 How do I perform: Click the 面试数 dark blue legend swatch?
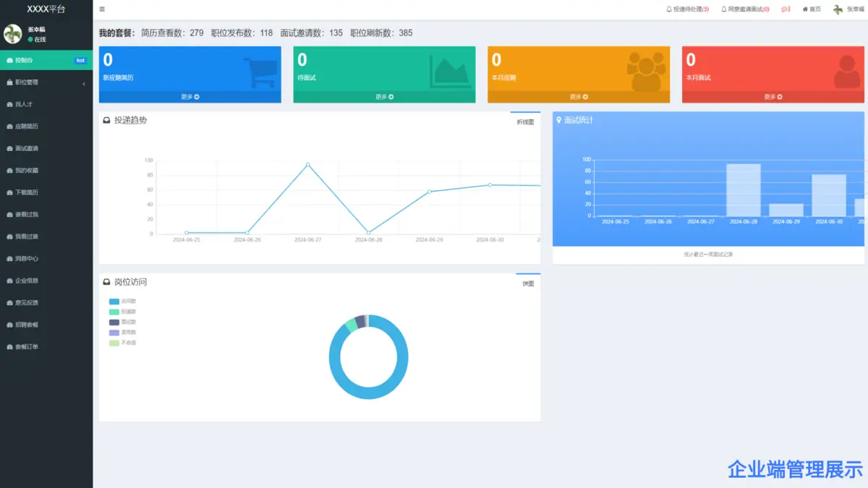[114, 322]
